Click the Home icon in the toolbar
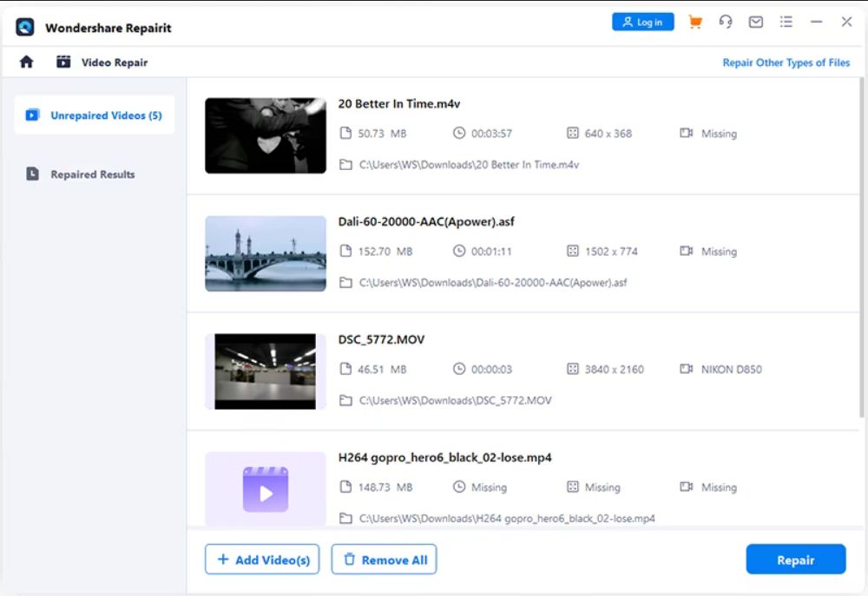Viewport: 868px width, 596px height. [26, 62]
